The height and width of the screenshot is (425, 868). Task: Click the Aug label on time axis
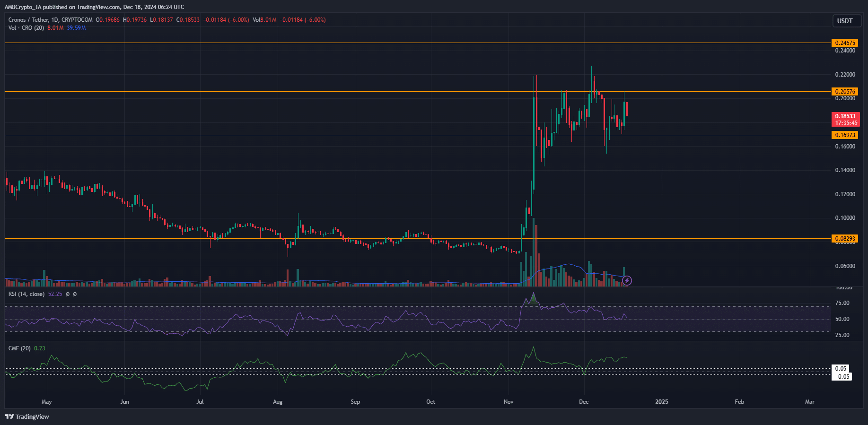tap(278, 402)
